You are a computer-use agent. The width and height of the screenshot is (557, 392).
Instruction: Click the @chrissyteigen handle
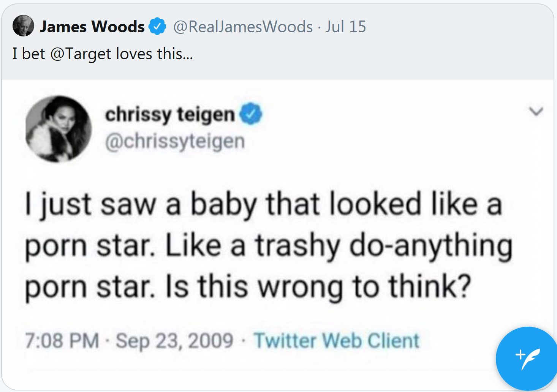point(175,141)
